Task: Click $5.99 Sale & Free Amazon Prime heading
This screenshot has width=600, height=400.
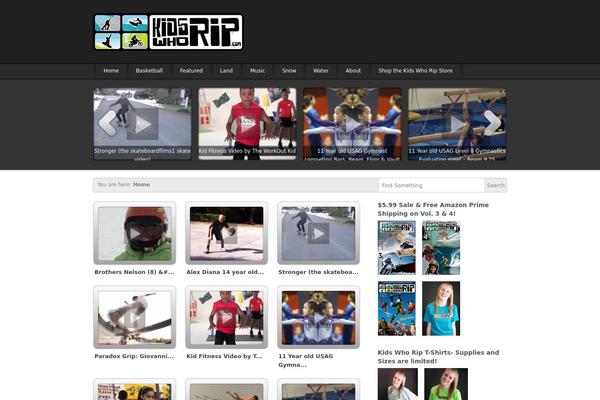Action: [433, 209]
